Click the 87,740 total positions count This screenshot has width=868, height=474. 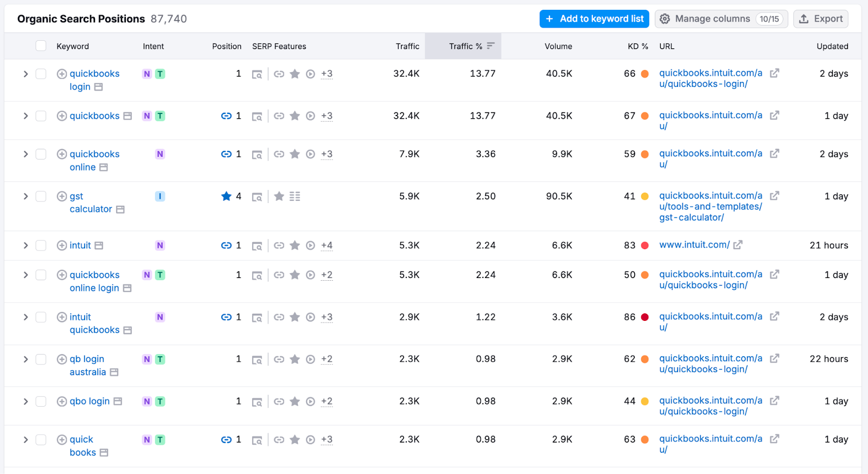pyautogui.click(x=169, y=19)
